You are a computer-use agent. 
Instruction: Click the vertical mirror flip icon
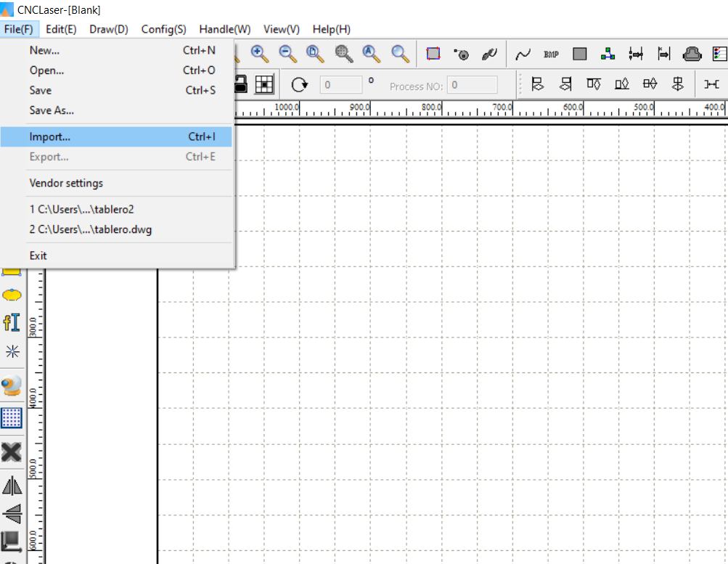[x=12, y=514]
